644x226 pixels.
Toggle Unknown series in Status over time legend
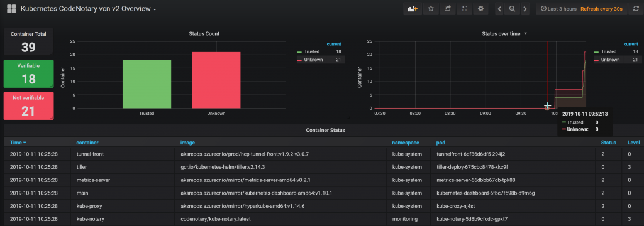pyautogui.click(x=610, y=60)
